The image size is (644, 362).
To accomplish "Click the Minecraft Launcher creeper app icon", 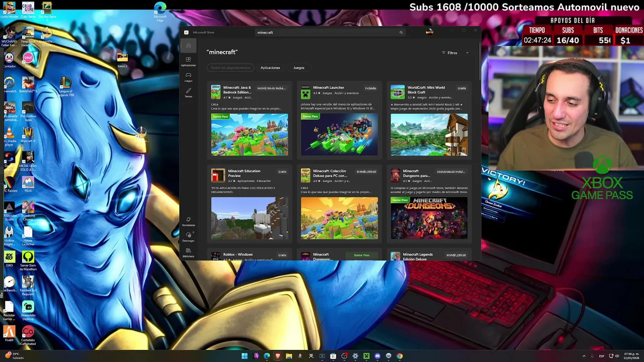I will [305, 92].
